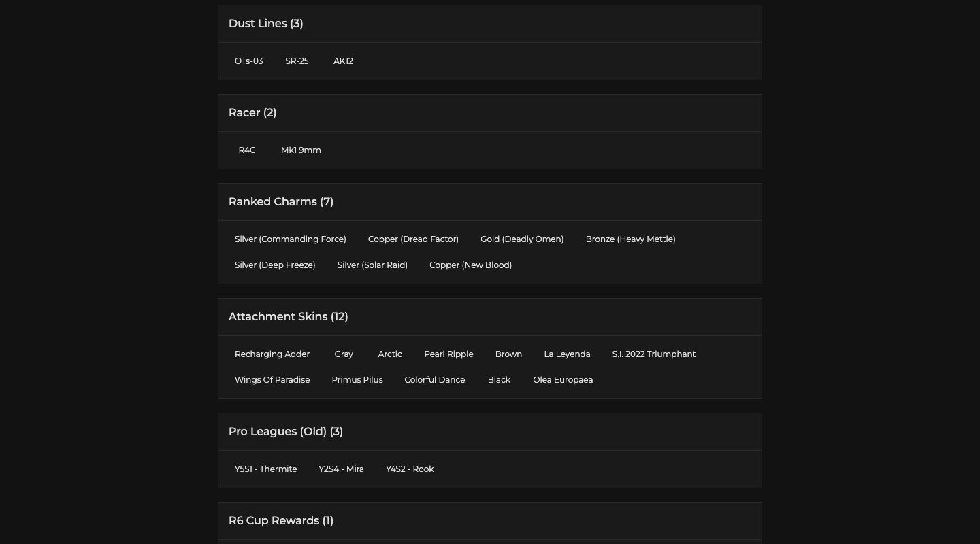The height and width of the screenshot is (544, 980).
Task: Select the S.I. 2022 Triumphant skin
Action: pyautogui.click(x=653, y=354)
